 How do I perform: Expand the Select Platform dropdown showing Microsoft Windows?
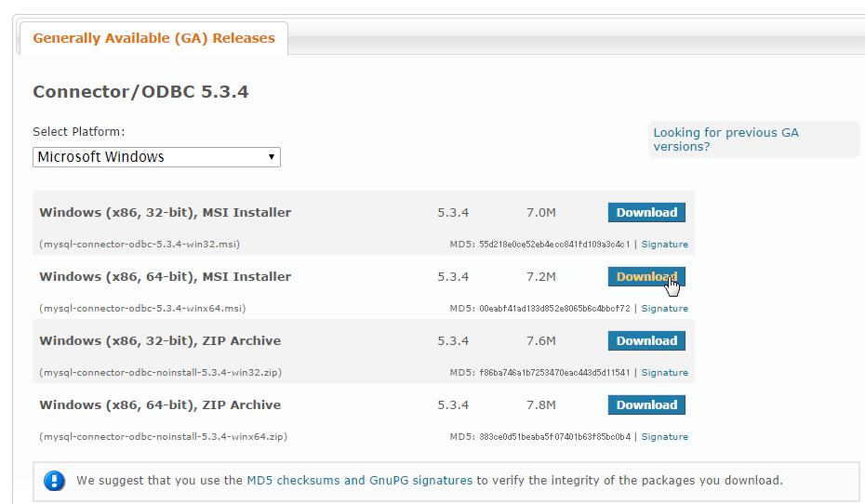(x=156, y=157)
